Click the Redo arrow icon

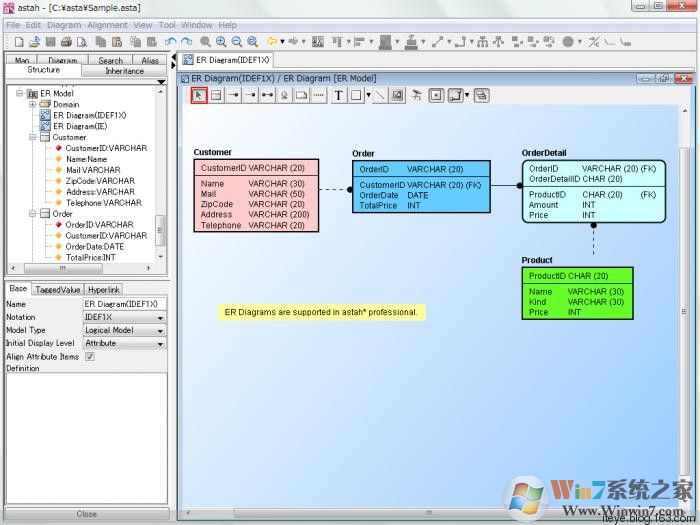pyautogui.click(x=186, y=42)
